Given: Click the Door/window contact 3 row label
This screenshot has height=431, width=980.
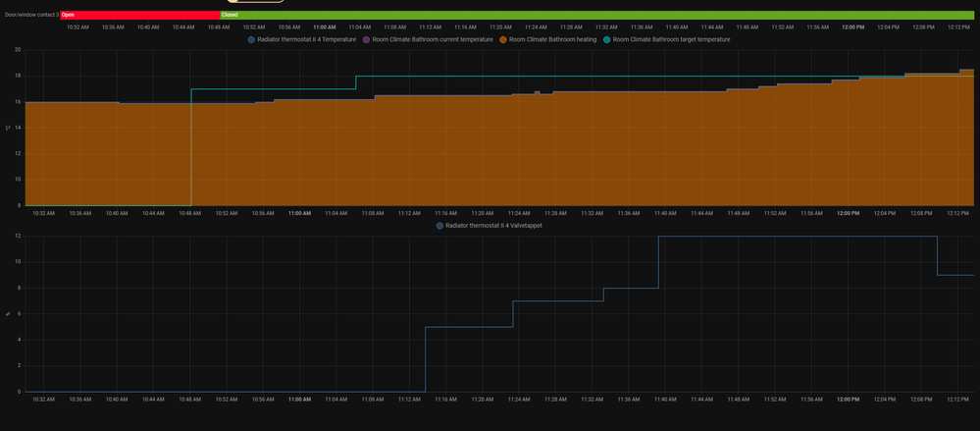Looking at the screenshot, I should (29, 15).
